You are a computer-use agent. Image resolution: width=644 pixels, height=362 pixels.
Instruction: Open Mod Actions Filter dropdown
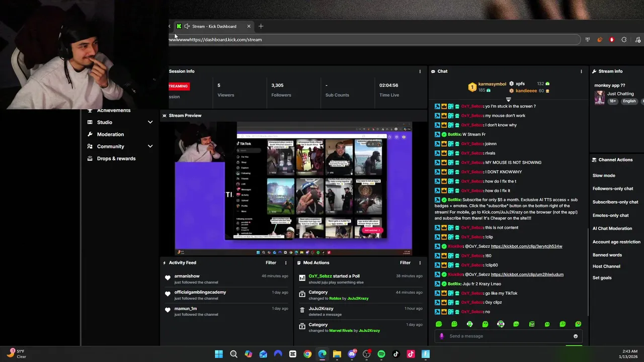pos(405,262)
